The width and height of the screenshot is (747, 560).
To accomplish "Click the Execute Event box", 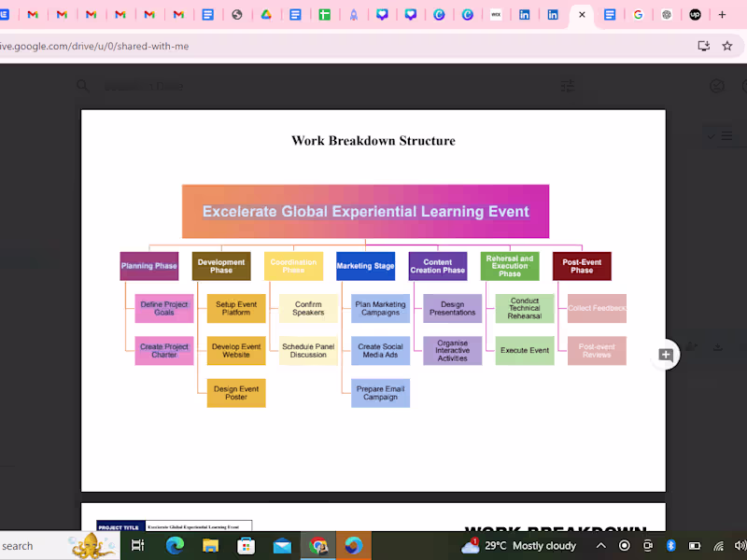I will [525, 351].
